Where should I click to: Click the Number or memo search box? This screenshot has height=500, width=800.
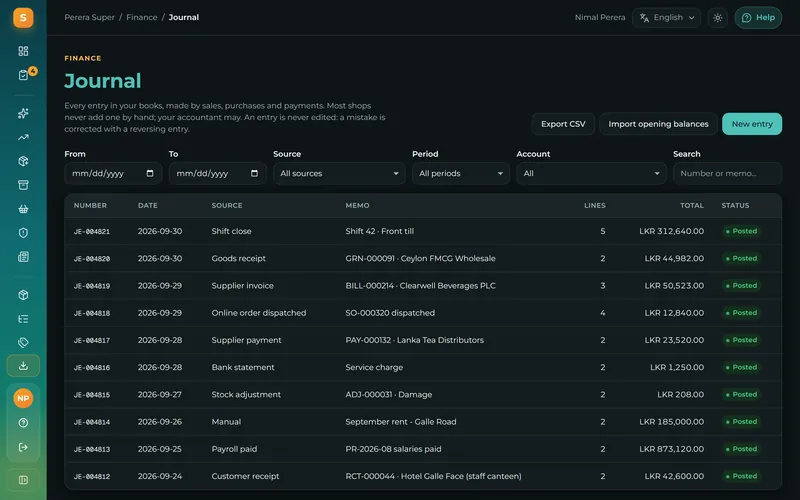727,173
